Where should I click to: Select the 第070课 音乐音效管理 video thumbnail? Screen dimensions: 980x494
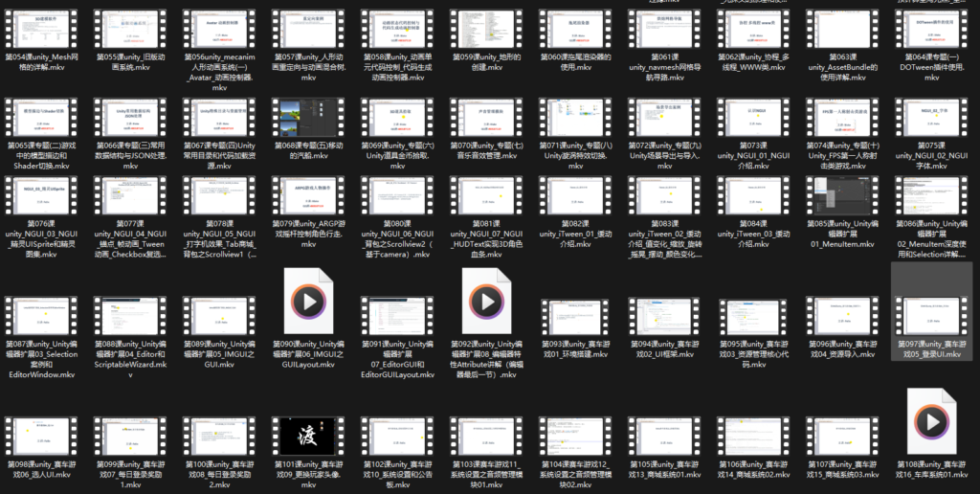(x=486, y=117)
